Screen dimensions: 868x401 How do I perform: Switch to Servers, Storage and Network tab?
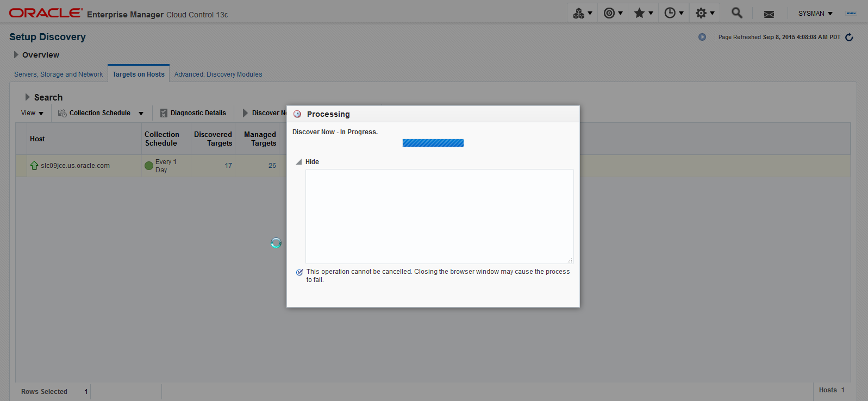click(59, 74)
